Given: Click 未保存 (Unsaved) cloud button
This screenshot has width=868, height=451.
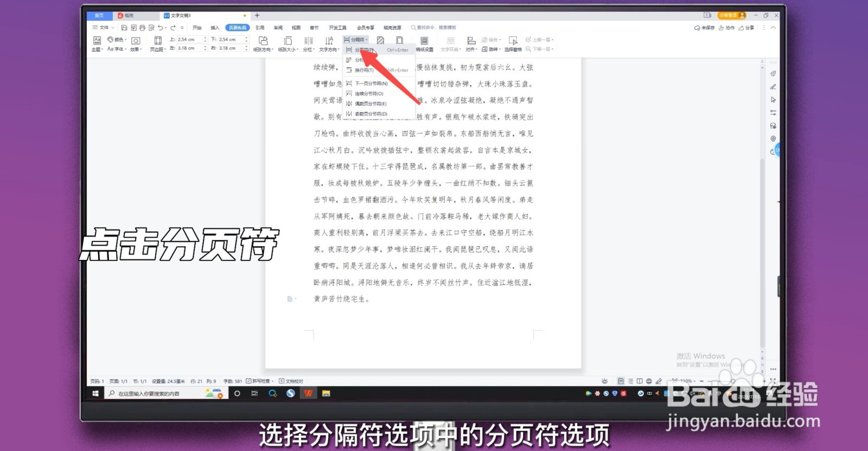Looking at the screenshot, I should tap(704, 28).
